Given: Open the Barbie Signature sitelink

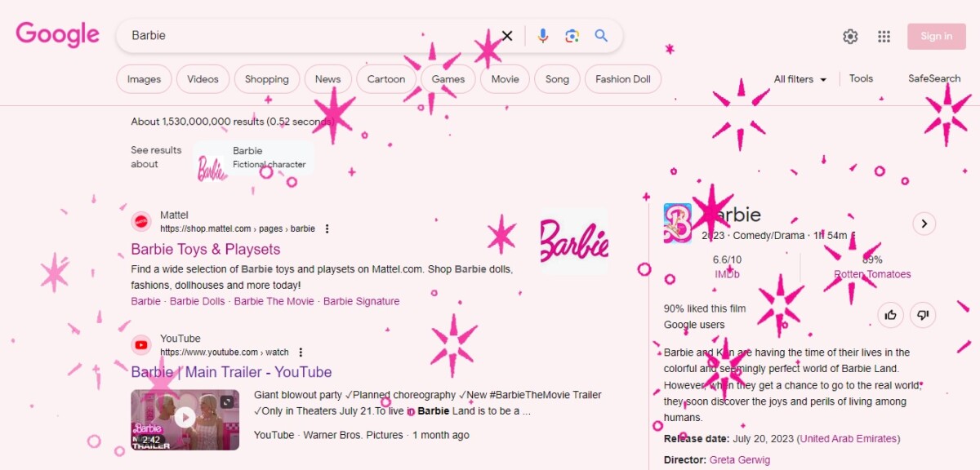Looking at the screenshot, I should 361,301.
